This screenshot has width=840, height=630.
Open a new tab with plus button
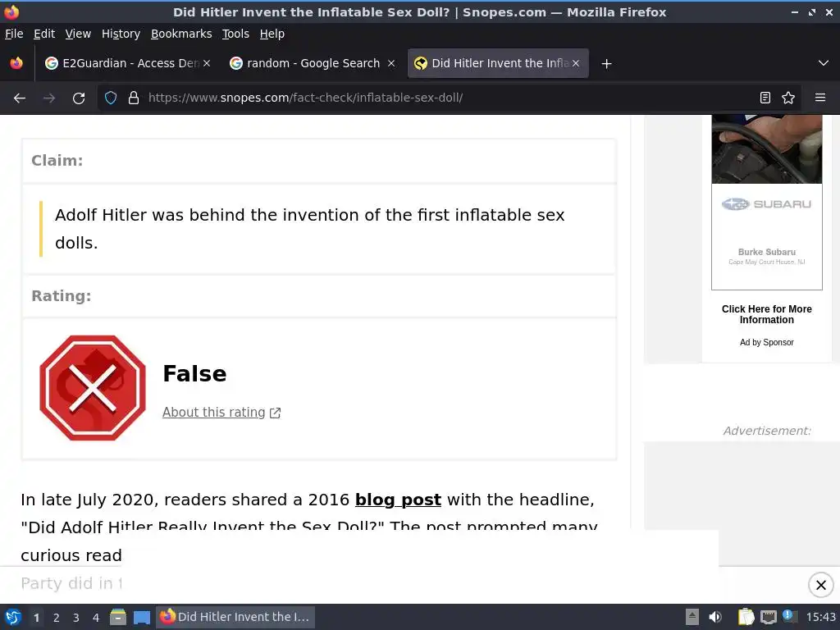pyautogui.click(x=606, y=64)
